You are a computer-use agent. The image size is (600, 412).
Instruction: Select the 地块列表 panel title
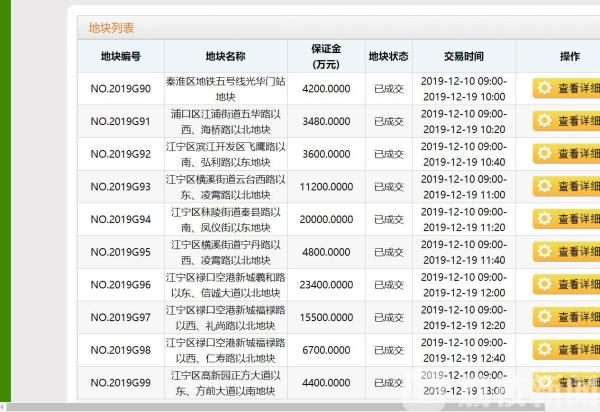click(111, 28)
